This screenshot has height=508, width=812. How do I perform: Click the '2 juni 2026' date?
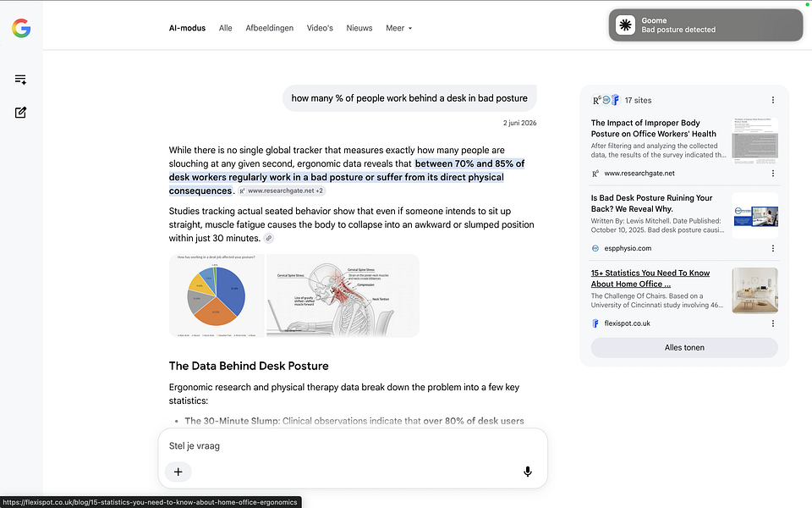519,123
